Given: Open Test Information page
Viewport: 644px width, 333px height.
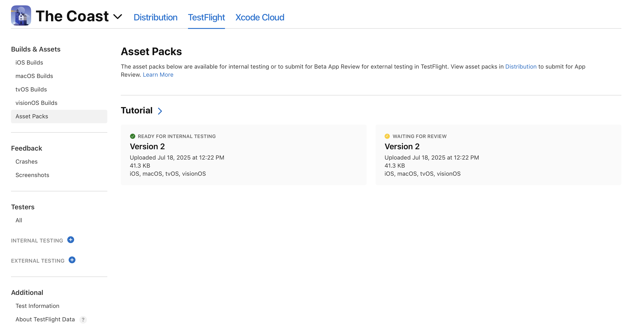Looking at the screenshot, I should (37, 306).
